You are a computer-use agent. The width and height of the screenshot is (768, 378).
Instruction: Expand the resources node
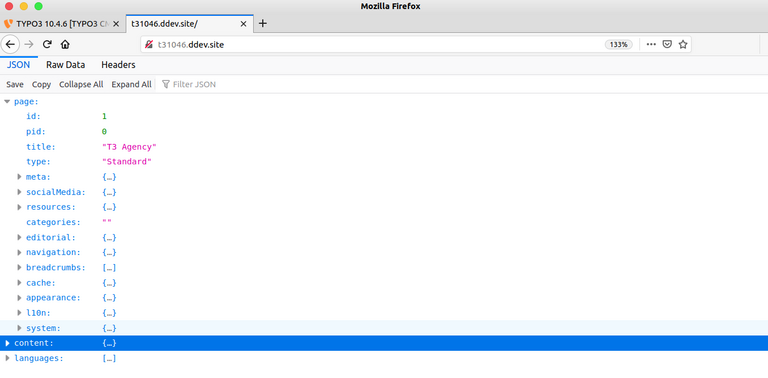tap(19, 207)
